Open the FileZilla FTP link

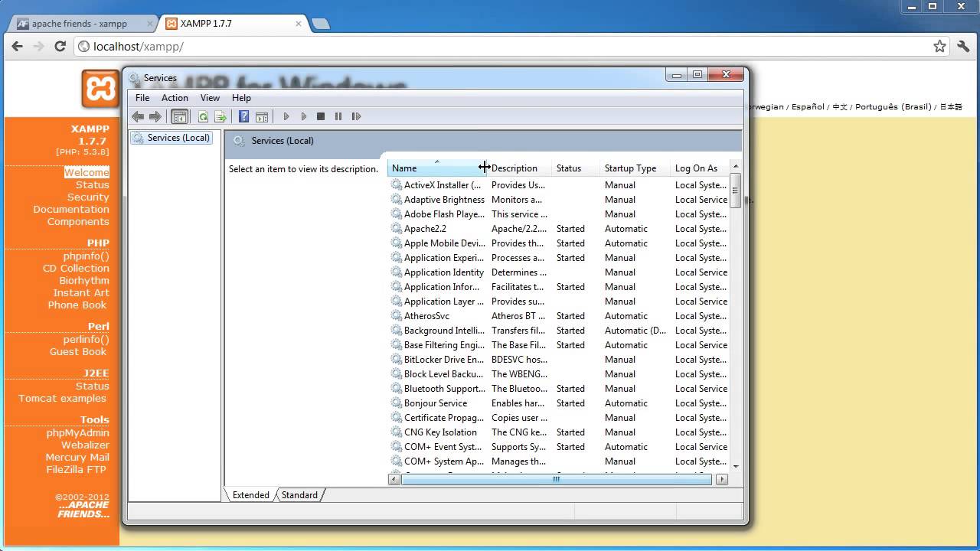coord(76,469)
